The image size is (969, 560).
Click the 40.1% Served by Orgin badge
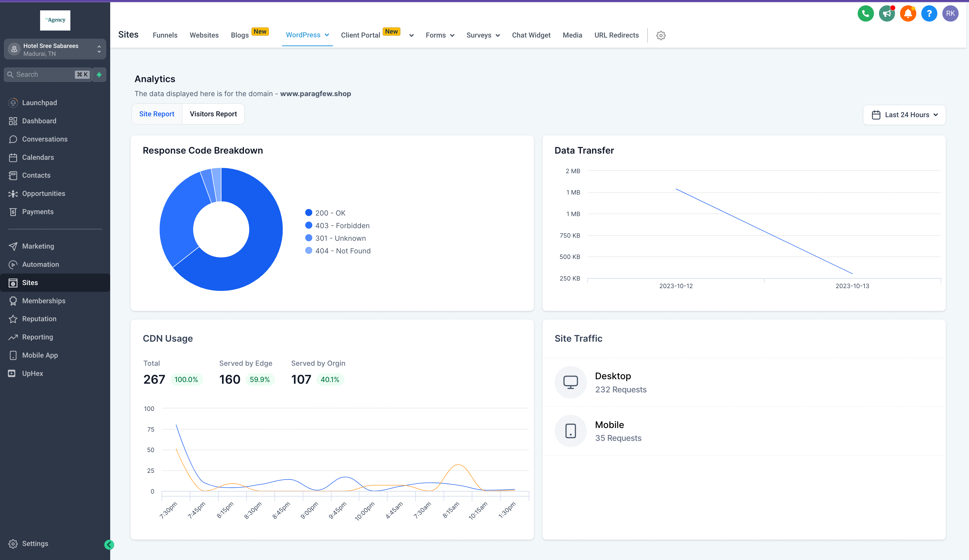[x=330, y=380]
